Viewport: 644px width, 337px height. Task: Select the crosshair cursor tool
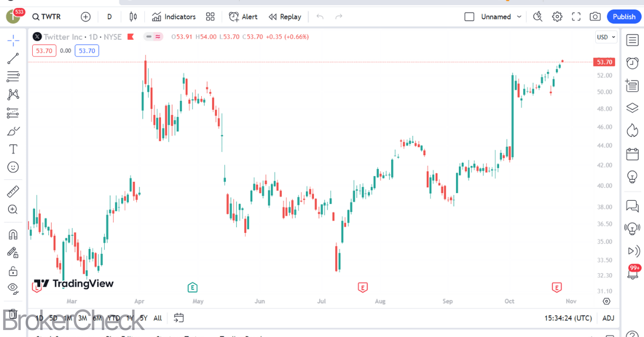pyautogui.click(x=13, y=40)
